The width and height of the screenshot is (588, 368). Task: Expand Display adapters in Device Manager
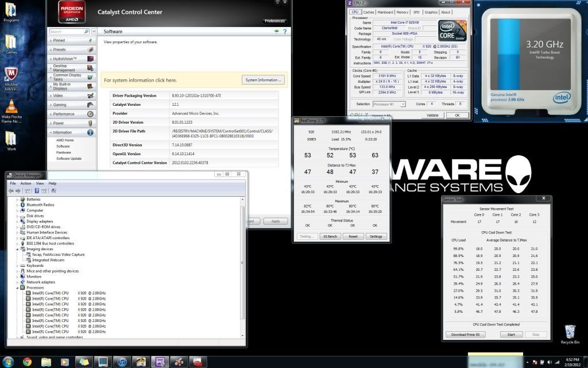tap(17, 221)
